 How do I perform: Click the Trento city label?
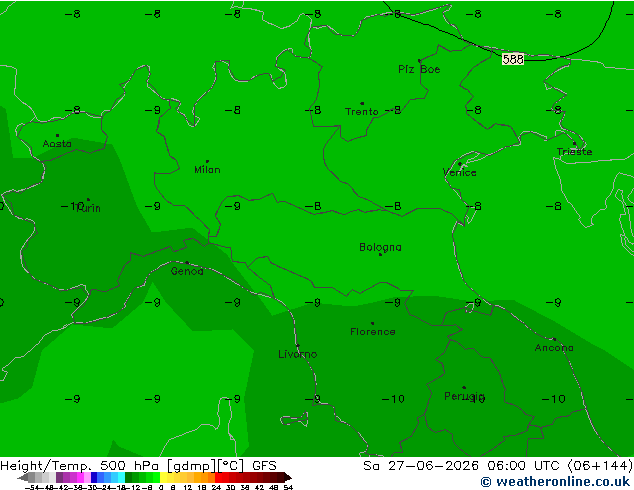point(361,111)
